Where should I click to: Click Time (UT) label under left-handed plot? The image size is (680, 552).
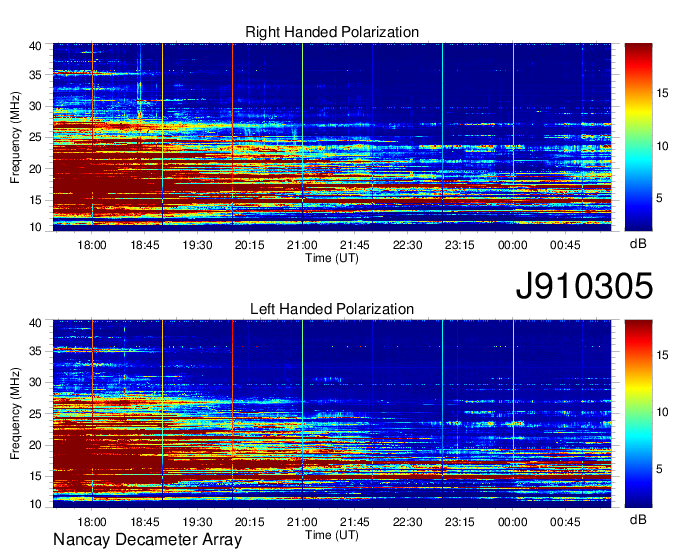click(332, 535)
